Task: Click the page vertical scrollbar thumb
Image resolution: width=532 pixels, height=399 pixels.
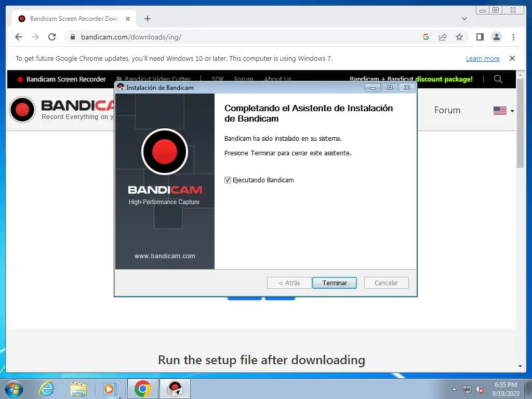Action: coord(520,123)
